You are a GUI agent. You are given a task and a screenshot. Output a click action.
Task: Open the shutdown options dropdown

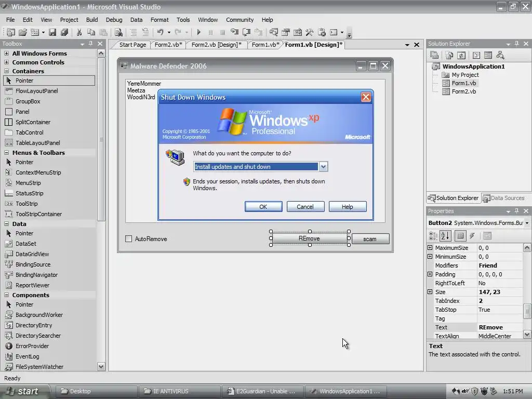pyautogui.click(x=323, y=167)
